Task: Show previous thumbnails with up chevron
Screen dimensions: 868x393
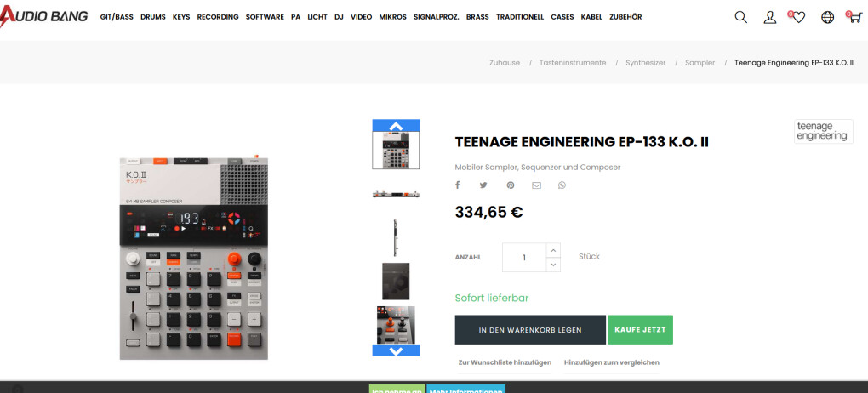Action: click(396, 126)
